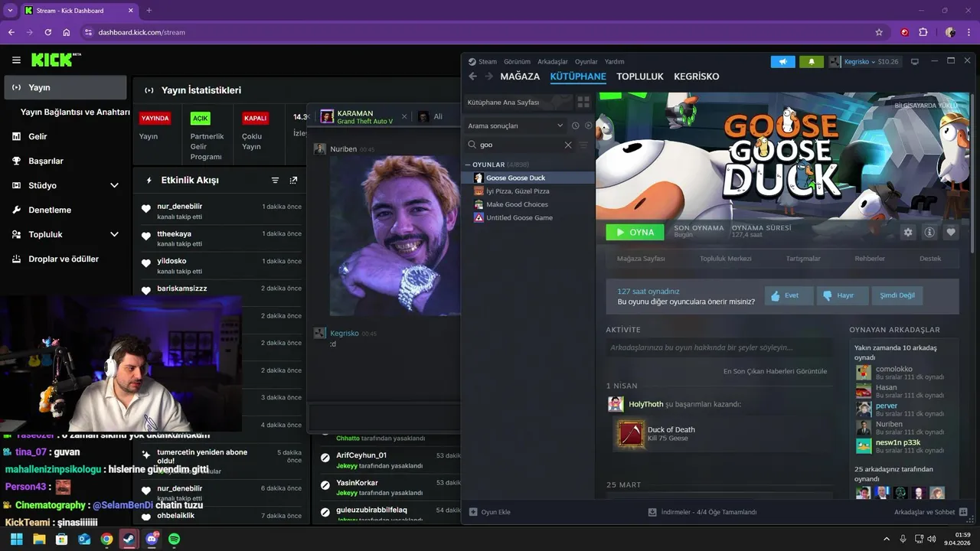Open Görünüm menu in Steam
The image size is (980, 551).
[517, 61]
